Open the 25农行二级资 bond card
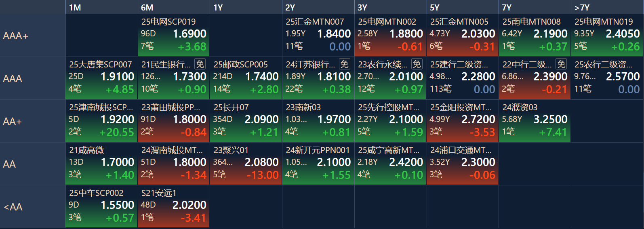644x229 pixels. (x=608, y=78)
